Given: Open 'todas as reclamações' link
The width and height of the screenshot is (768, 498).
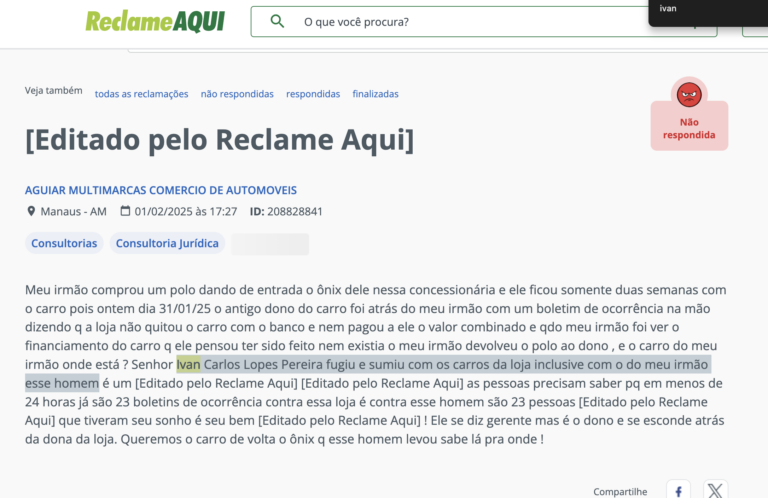Looking at the screenshot, I should click(x=142, y=94).
